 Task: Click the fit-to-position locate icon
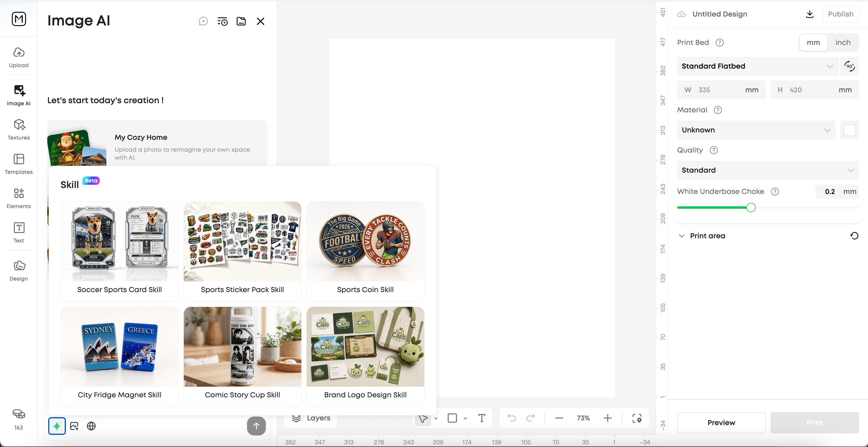(x=637, y=418)
